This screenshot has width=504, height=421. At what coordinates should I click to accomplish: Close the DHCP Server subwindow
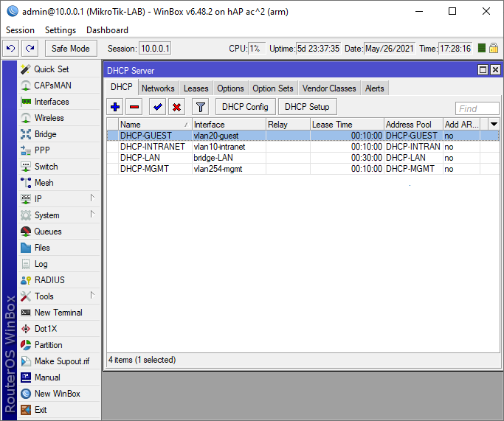[495, 70]
